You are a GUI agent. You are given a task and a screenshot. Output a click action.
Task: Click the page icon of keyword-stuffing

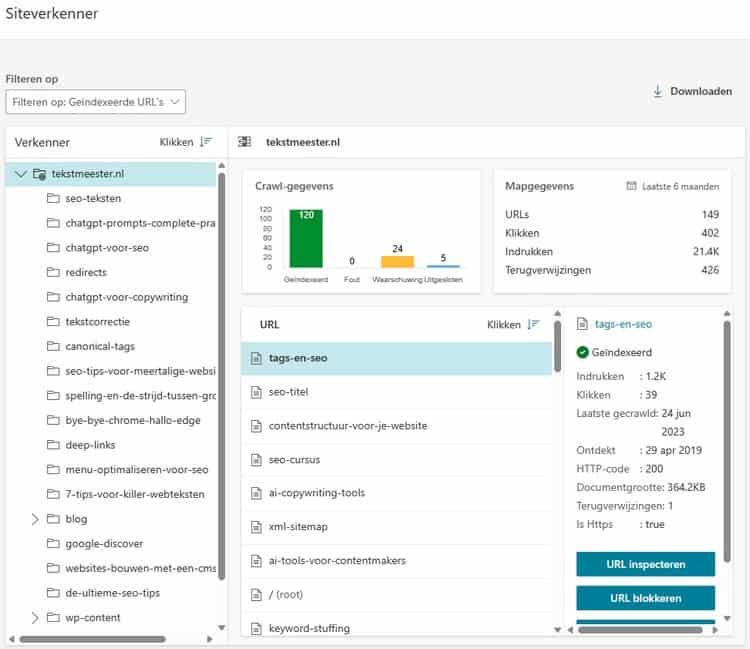pyautogui.click(x=256, y=628)
